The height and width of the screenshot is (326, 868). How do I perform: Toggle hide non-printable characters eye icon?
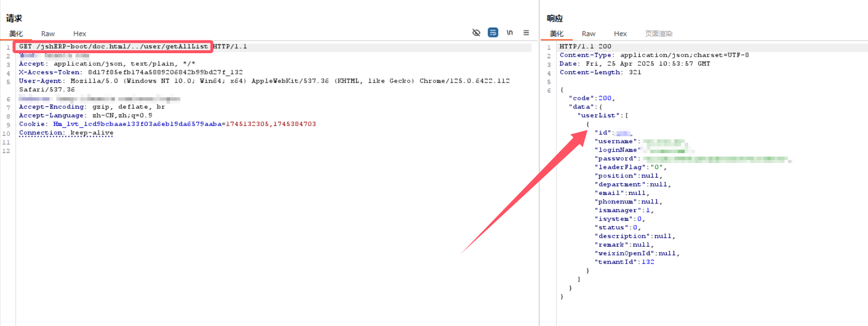click(x=476, y=33)
